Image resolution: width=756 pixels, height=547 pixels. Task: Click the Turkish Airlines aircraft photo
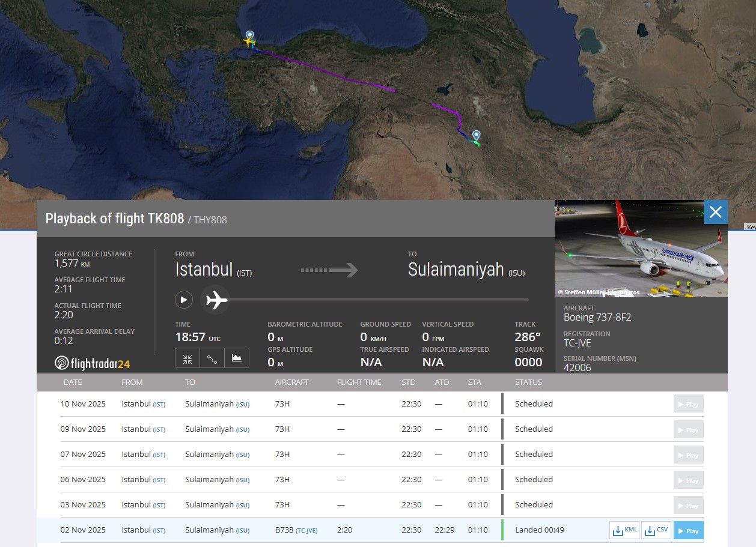pos(641,249)
